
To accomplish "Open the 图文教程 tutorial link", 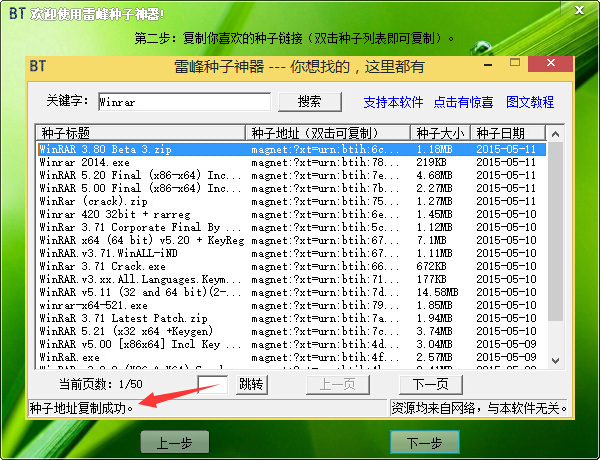I will click(530, 102).
